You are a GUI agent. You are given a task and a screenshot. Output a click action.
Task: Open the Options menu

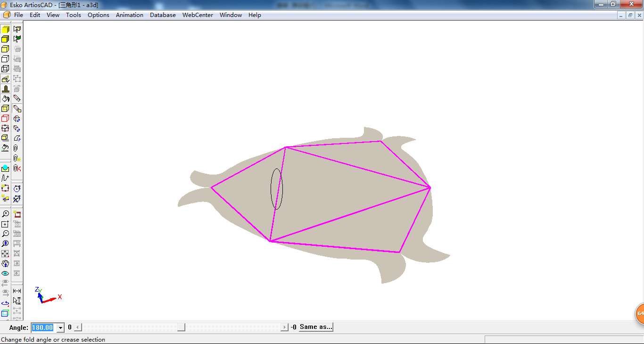(98, 15)
